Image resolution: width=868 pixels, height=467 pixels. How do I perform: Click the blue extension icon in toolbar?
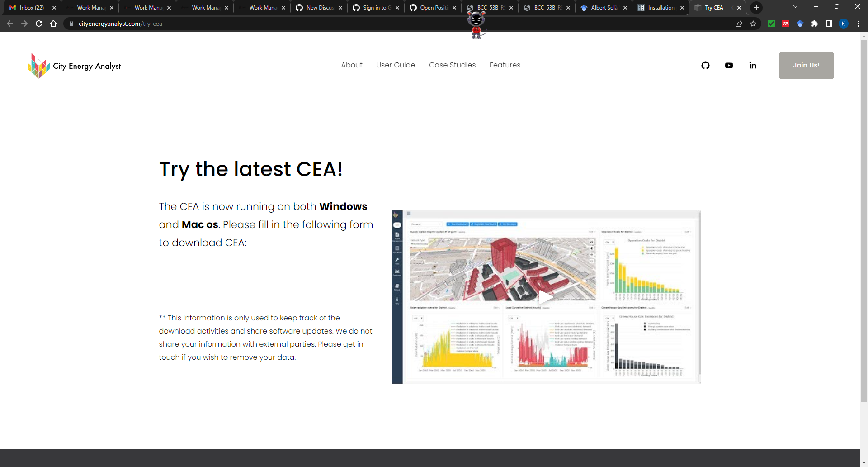point(800,24)
